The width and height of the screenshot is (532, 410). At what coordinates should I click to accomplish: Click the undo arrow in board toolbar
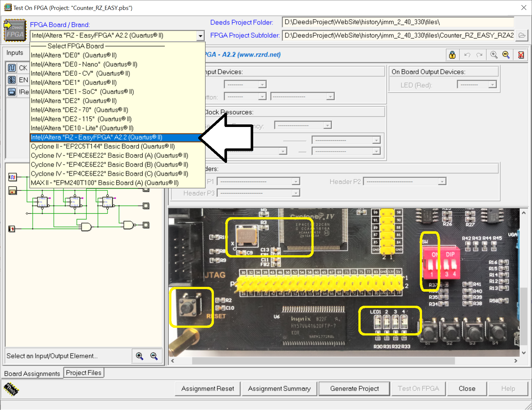[467, 55]
